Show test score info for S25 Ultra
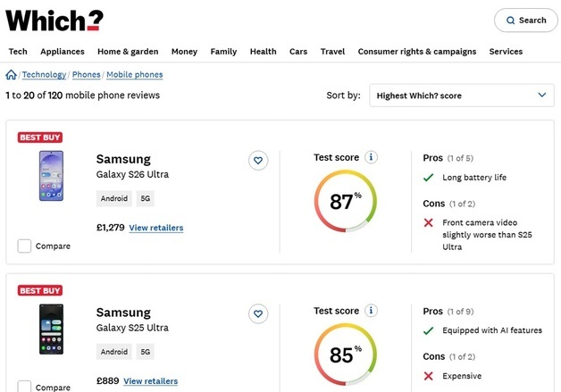The width and height of the screenshot is (561, 392). (x=371, y=311)
